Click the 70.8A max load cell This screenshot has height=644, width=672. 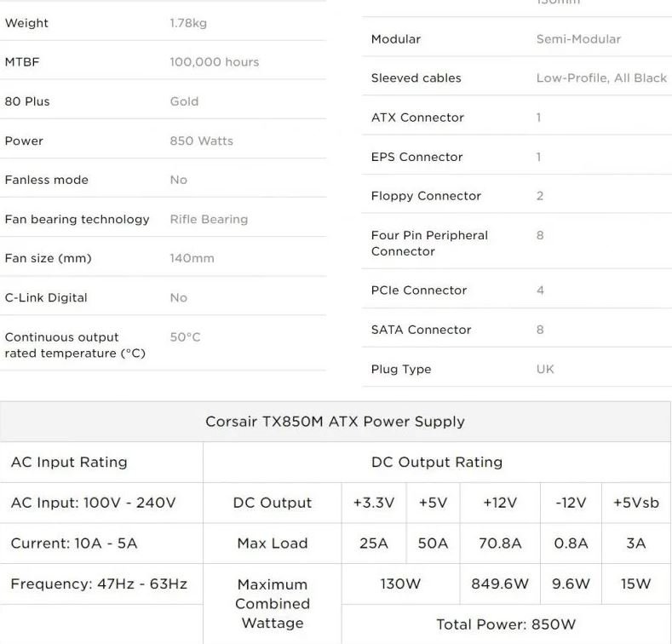tap(500, 543)
